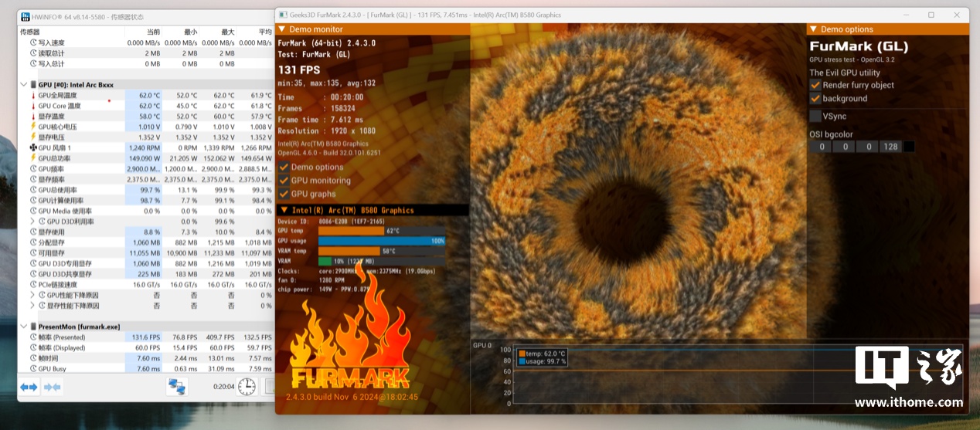
Task: Click the 最大 column header
Action: pyautogui.click(x=227, y=32)
